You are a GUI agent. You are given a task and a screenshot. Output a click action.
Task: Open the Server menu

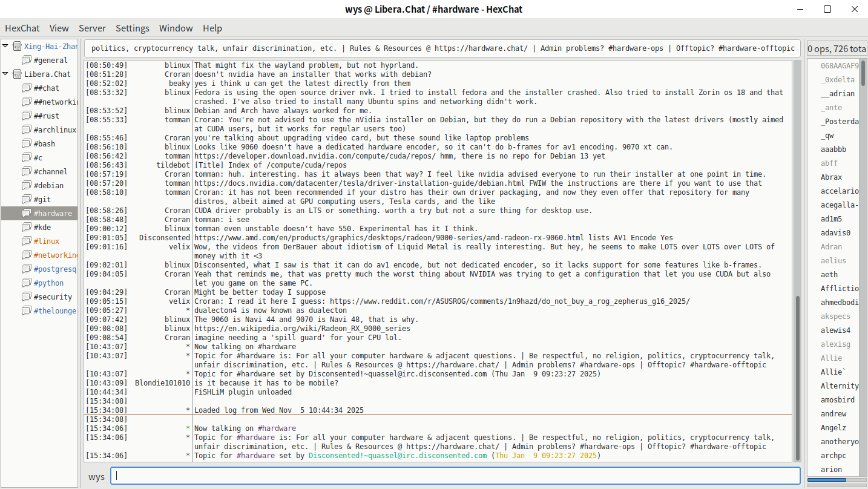point(92,28)
